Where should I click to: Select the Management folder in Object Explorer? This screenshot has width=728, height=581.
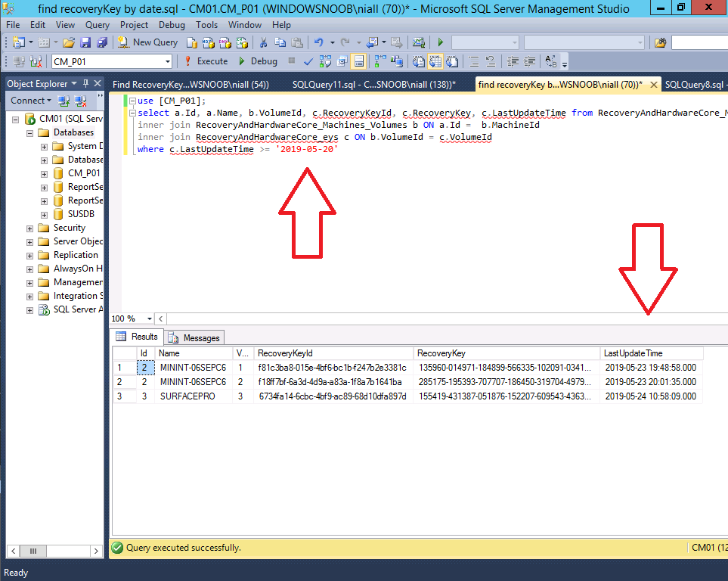[78, 282]
